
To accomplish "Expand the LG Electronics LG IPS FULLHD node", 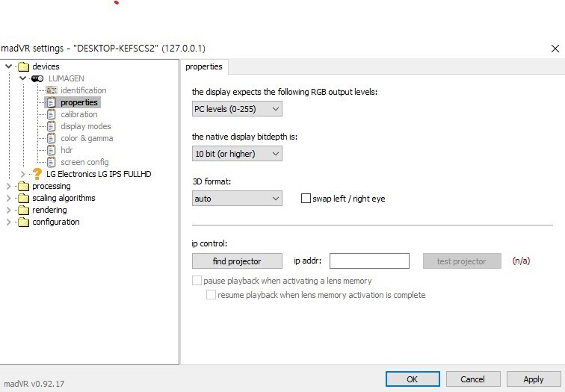I will click(x=22, y=174).
